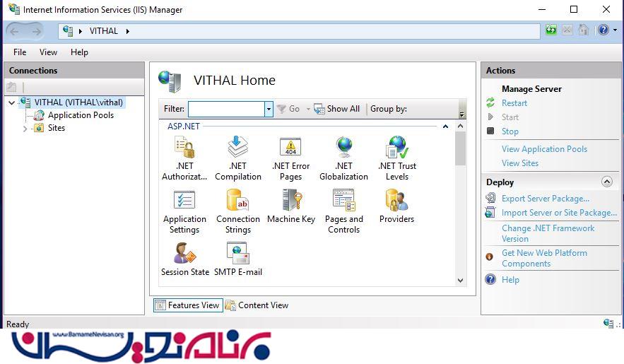Click the home icon in toolbar

pos(584,30)
